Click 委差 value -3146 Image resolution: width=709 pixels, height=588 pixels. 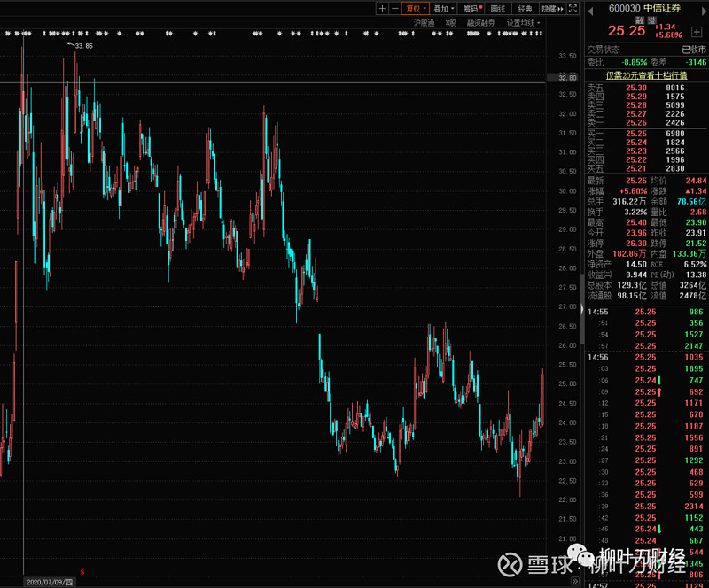(x=696, y=62)
